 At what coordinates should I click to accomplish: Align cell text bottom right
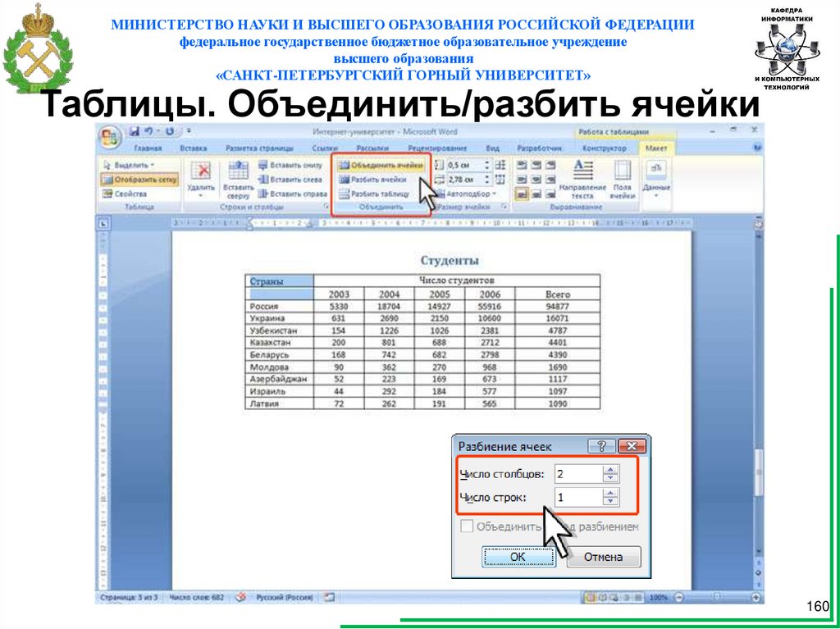pos(550,194)
